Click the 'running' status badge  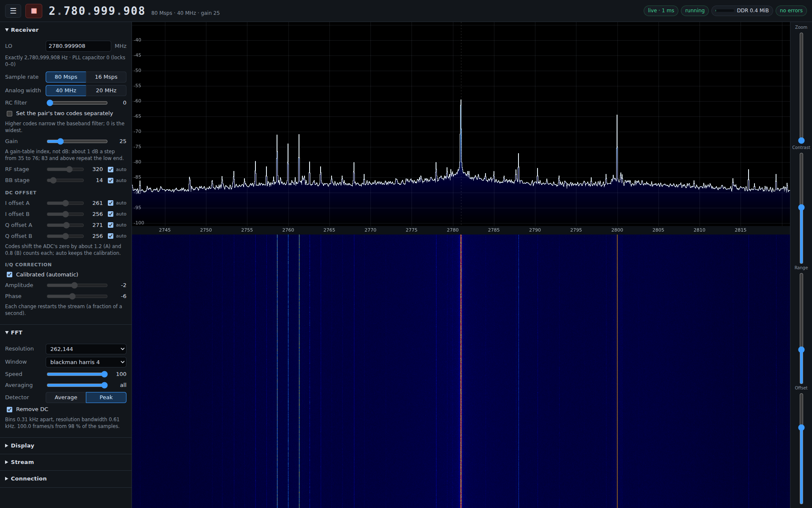(x=694, y=11)
